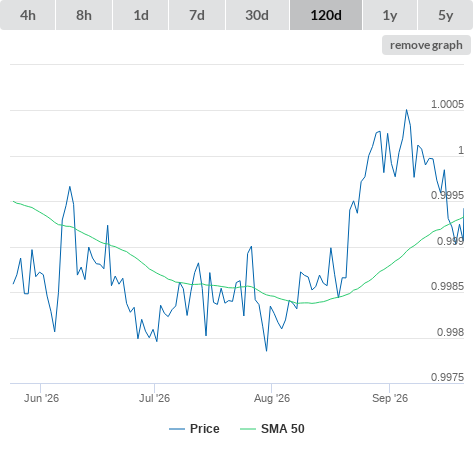Select the 30d time range
This screenshot has width=474, height=455.
(x=257, y=15)
